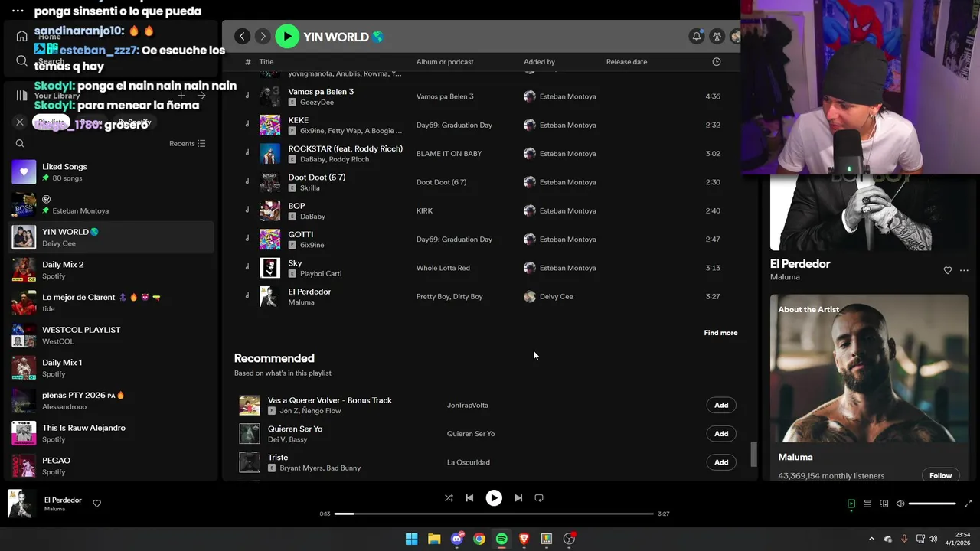Image resolution: width=980 pixels, height=551 pixels.
Task: Expand Your Library with arrow icon
Action: (201, 96)
